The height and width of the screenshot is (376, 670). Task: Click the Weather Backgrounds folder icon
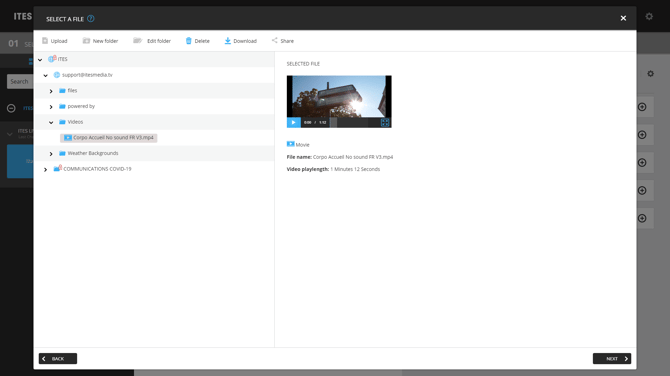(x=62, y=153)
